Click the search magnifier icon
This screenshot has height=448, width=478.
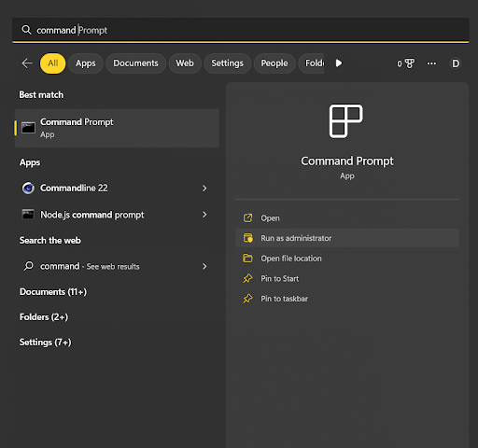(x=26, y=30)
